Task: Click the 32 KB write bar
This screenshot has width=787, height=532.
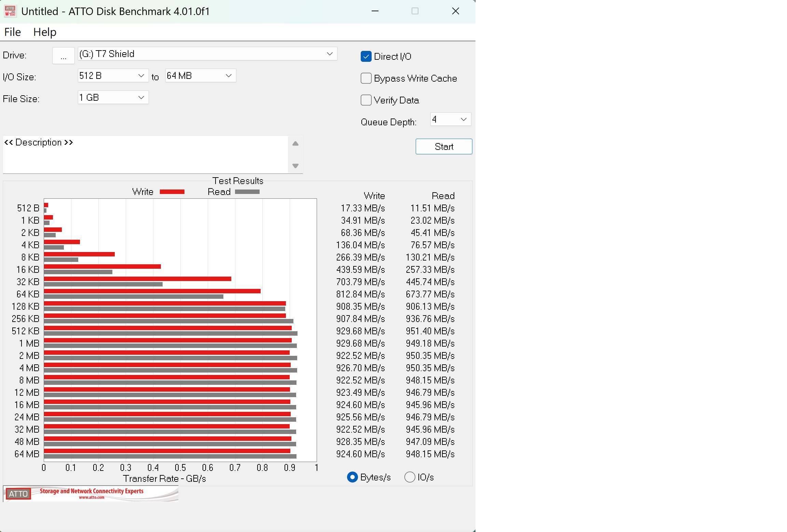Action: click(138, 279)
